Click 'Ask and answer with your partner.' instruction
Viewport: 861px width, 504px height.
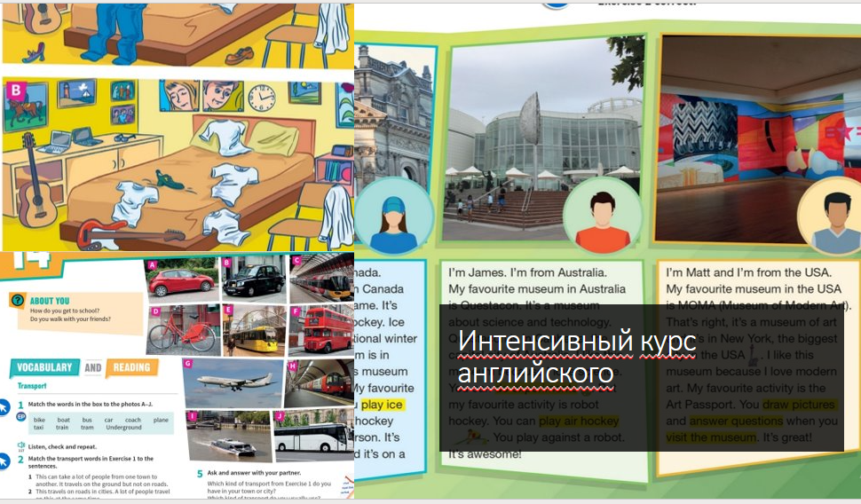[x=254, y=473]
